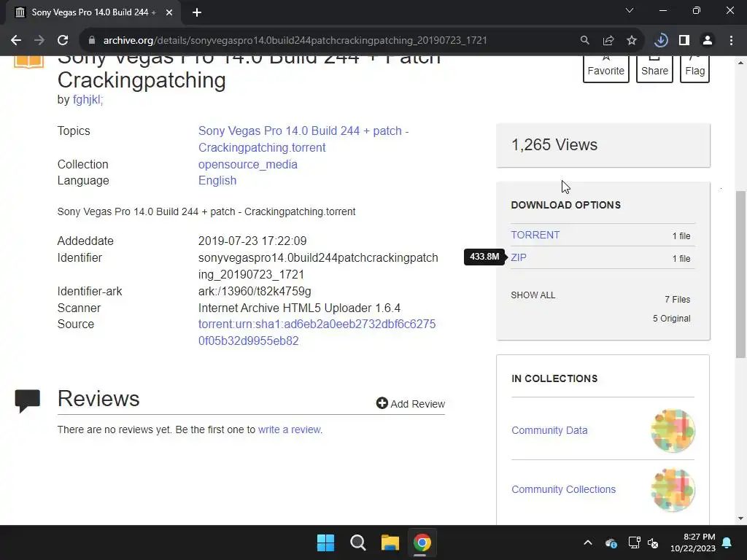This screenshot has width=747, height=560.
Task: Download the ZIP option
Action: pyautogui.click(x=519, y=257)
